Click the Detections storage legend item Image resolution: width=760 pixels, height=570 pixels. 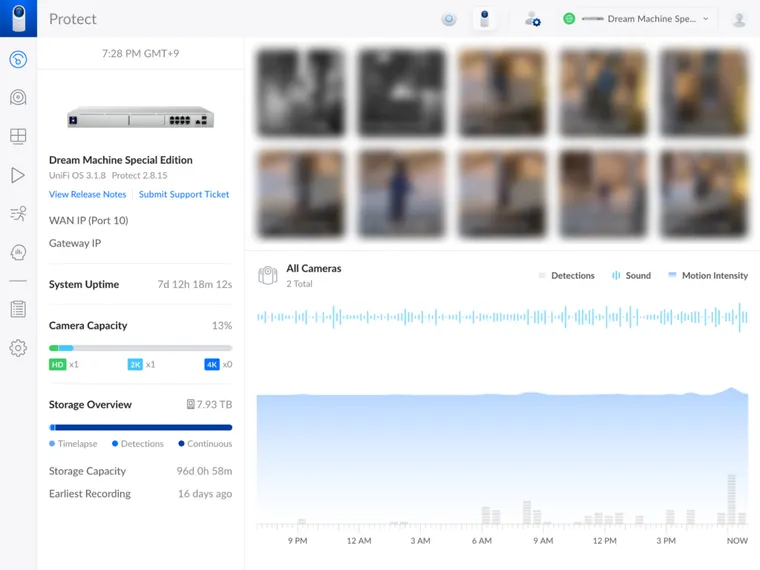tap(138, 443)
